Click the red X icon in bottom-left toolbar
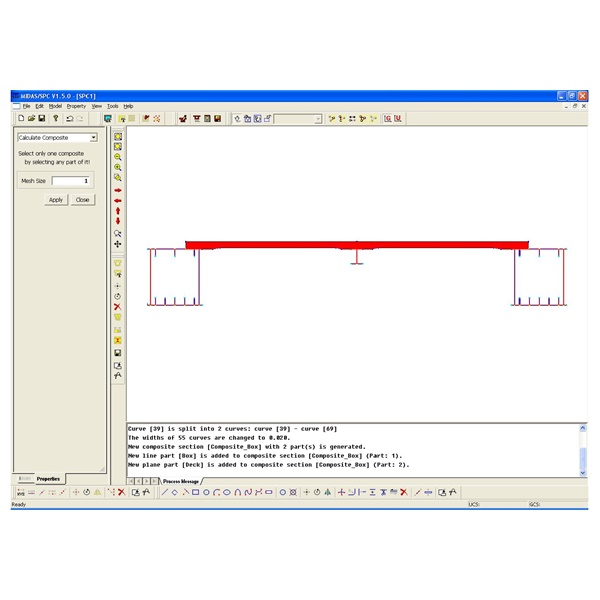The image size is (600, 600). click(x=122, y=492)
